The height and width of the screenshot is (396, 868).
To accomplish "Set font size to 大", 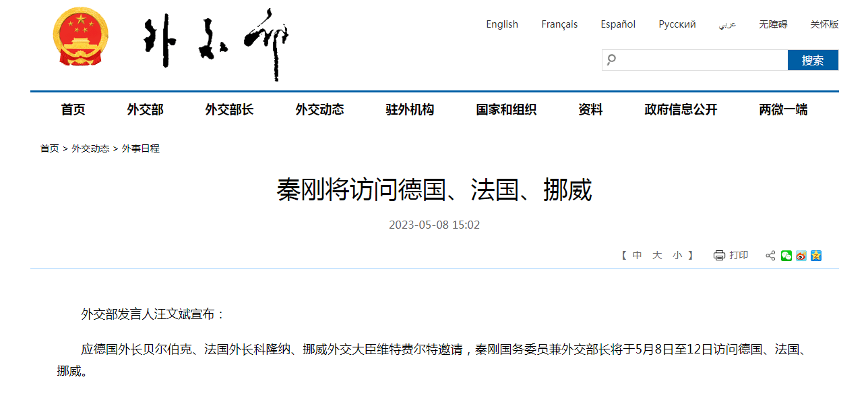I will [657, 256].
